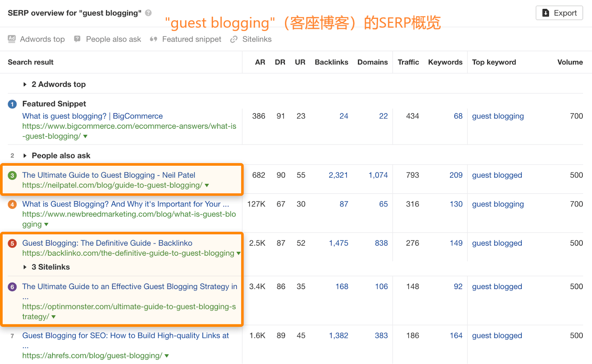Open 'The Ultimate Guide to Guest Blogging - Neil Patel'
Image resolution: width=592 pixels, height=364 pixels.
(109, 175)
